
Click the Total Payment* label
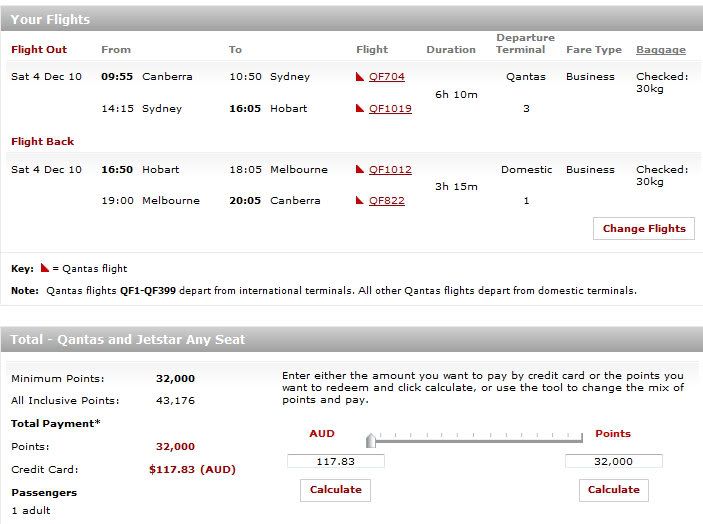click(x=56, y=424)
